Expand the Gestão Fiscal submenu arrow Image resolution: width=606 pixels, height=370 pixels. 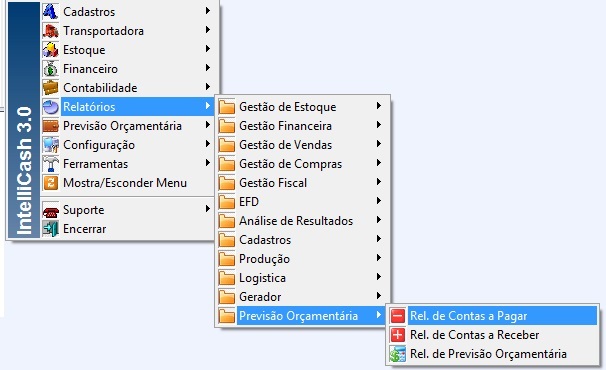pos(379,182)
